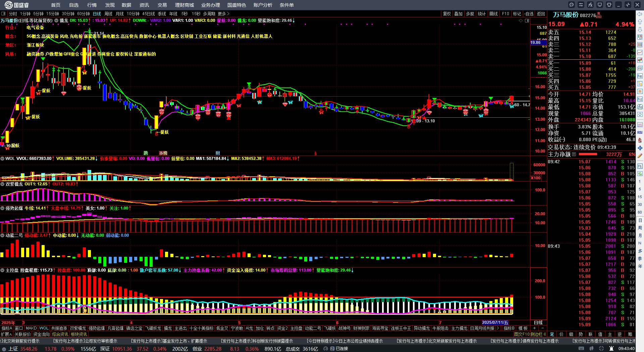Image resolution: width=644 pixels, height=352 pixels.
Task: Click the 模板 template button
Action: (523, 328)
